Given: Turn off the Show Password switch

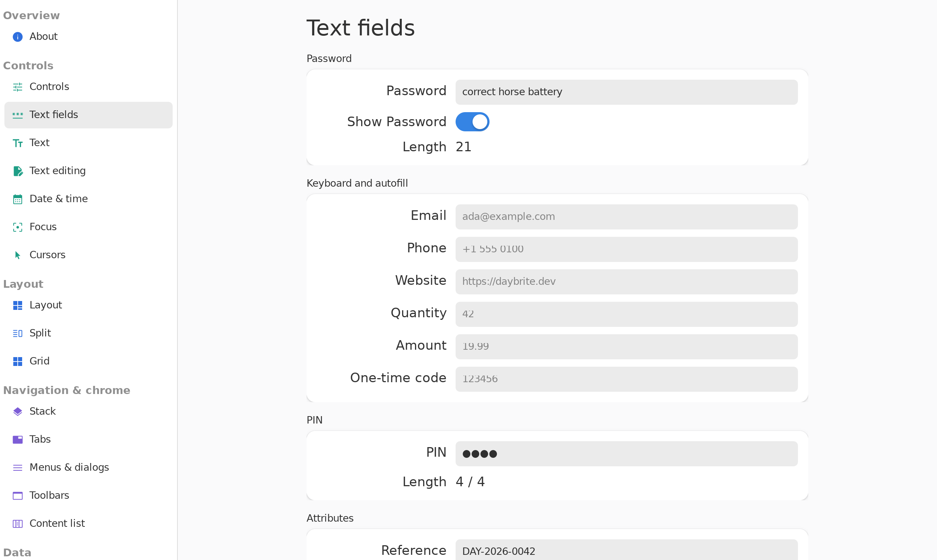Looking at the screenshot, I should point(472,121).
